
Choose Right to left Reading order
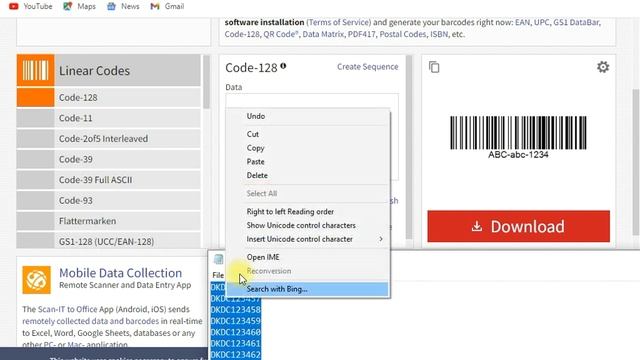(308, 212)
